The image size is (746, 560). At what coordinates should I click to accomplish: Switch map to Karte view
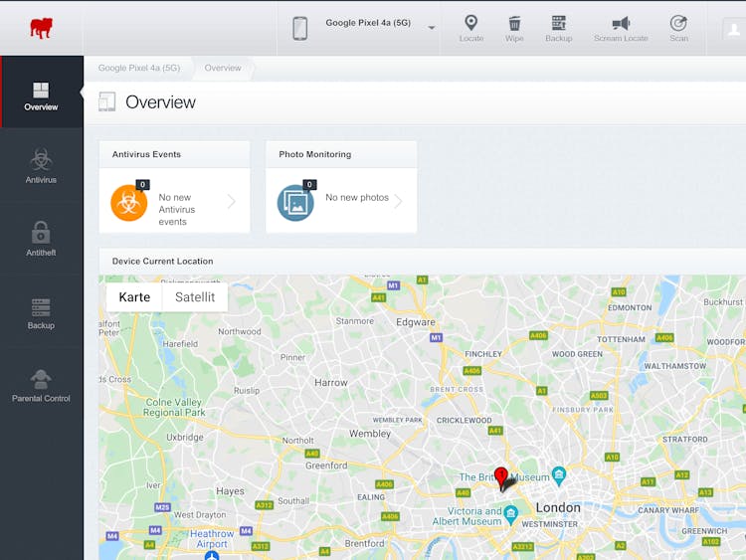tap(134, 297)
